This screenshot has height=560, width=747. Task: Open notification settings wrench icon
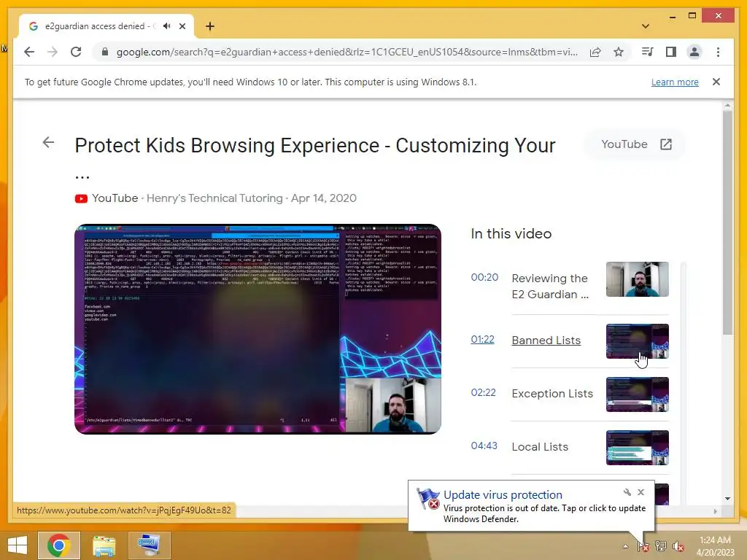tap(627, 492)
